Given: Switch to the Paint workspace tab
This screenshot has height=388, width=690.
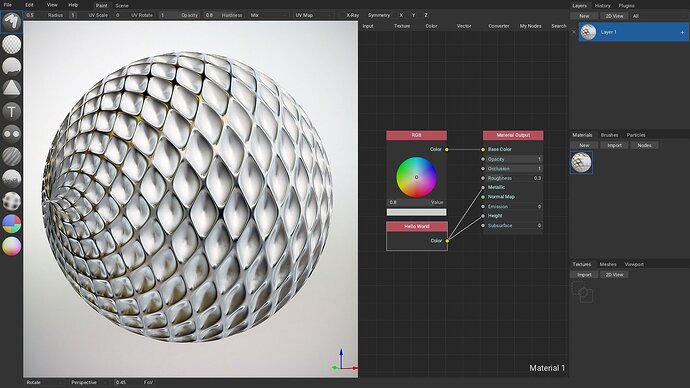Looking at the screenshot, I should click(x=102, y=6).
